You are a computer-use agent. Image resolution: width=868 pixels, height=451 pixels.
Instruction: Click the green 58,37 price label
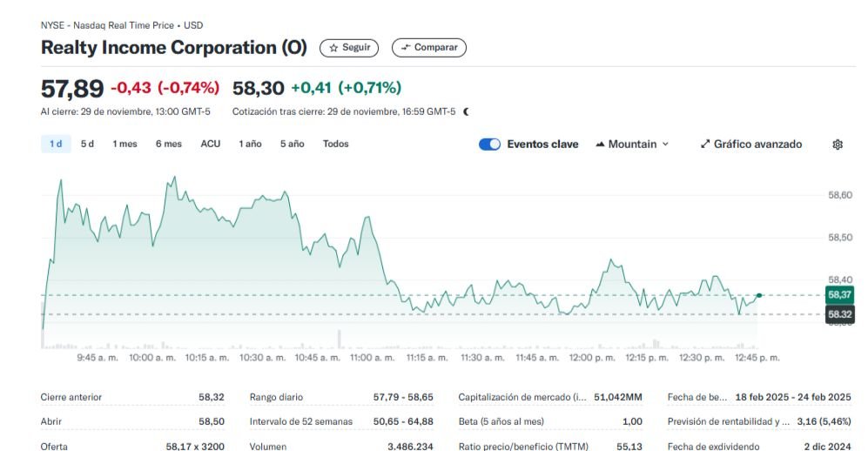[839, 295]
